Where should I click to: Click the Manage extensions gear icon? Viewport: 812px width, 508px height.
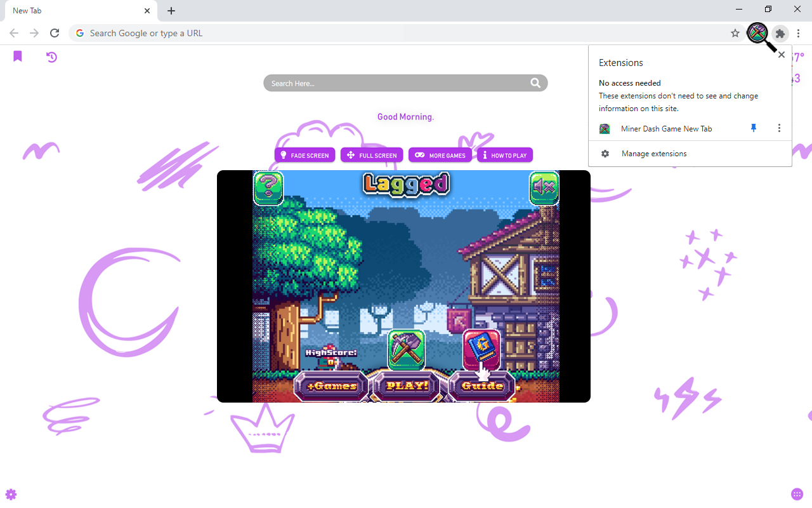tap(605, 154)
